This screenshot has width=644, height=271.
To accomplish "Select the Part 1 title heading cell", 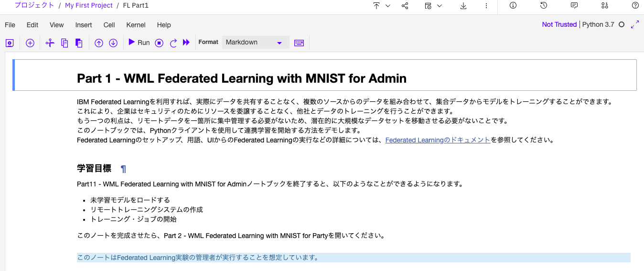I will tap(325, 75).
